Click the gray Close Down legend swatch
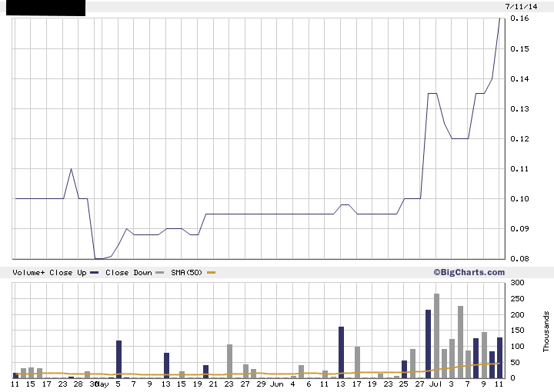 tap(159, 273)
